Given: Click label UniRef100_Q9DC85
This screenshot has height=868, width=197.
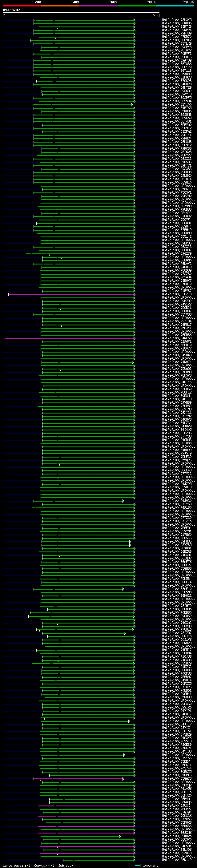Looking at the screenshot, I should [177, 243].
